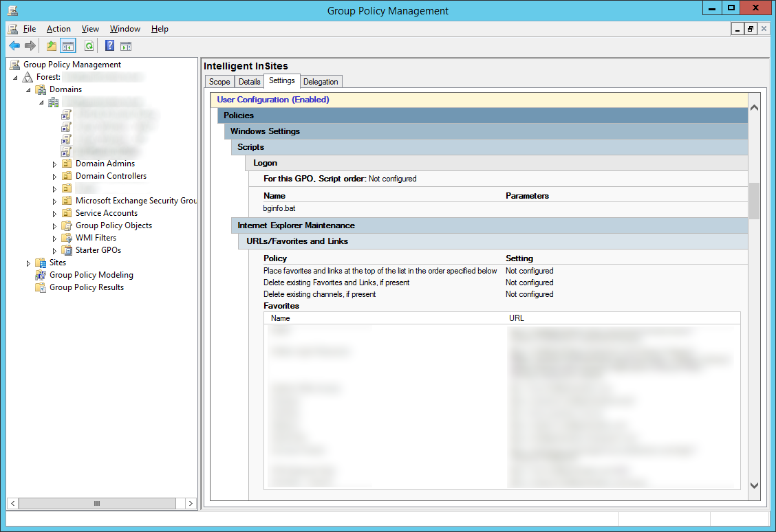Collapse the Domains tree node
The image size is (776, 532).
28,90
